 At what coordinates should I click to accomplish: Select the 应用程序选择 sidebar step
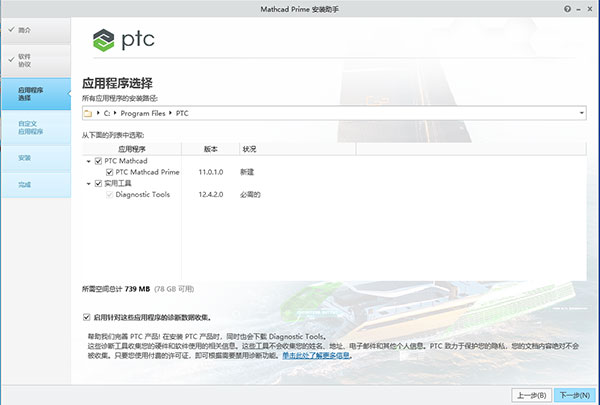point(30,93)
